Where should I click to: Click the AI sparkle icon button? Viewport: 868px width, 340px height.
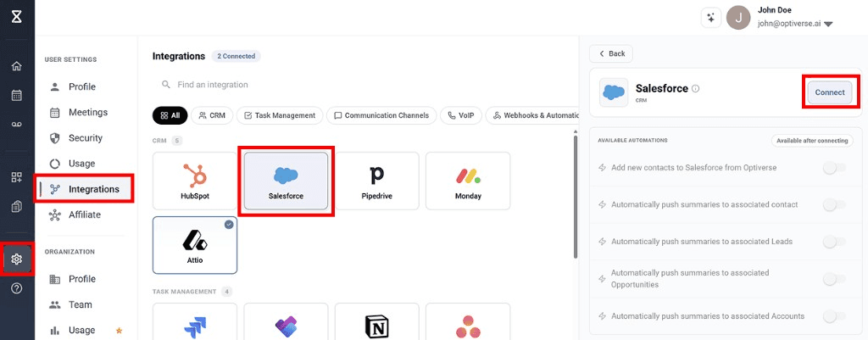click(x=710, y=18)
